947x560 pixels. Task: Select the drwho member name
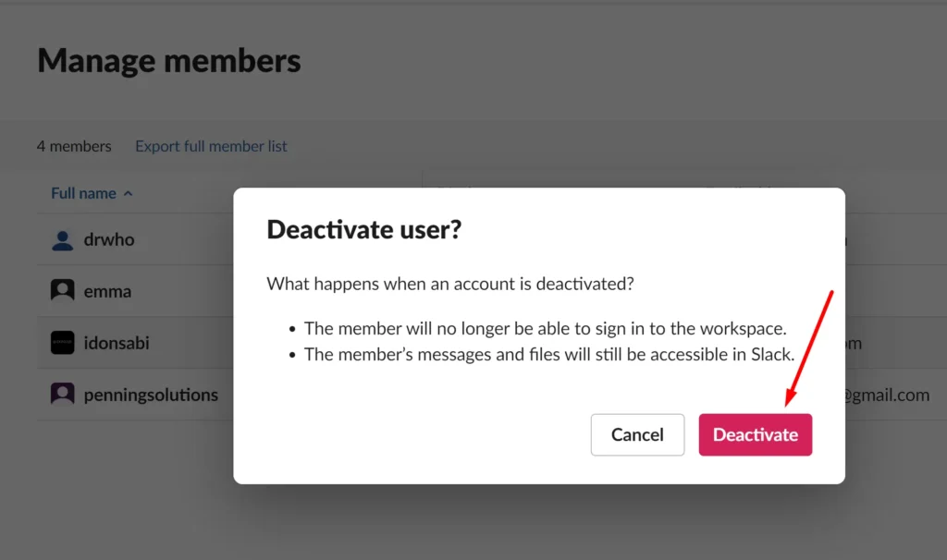(x=109, y=239)
